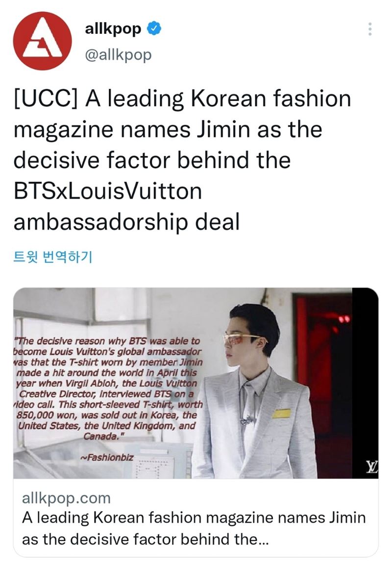The image size is (392, 569).
Task: Click the allkpop display name
Action: 113,28
